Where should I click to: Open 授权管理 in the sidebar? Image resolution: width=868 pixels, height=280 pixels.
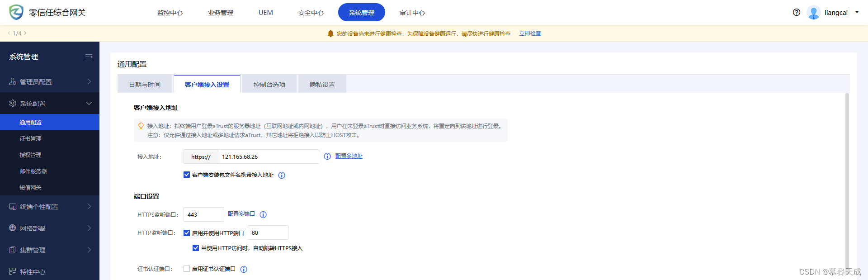click(50, 155)
